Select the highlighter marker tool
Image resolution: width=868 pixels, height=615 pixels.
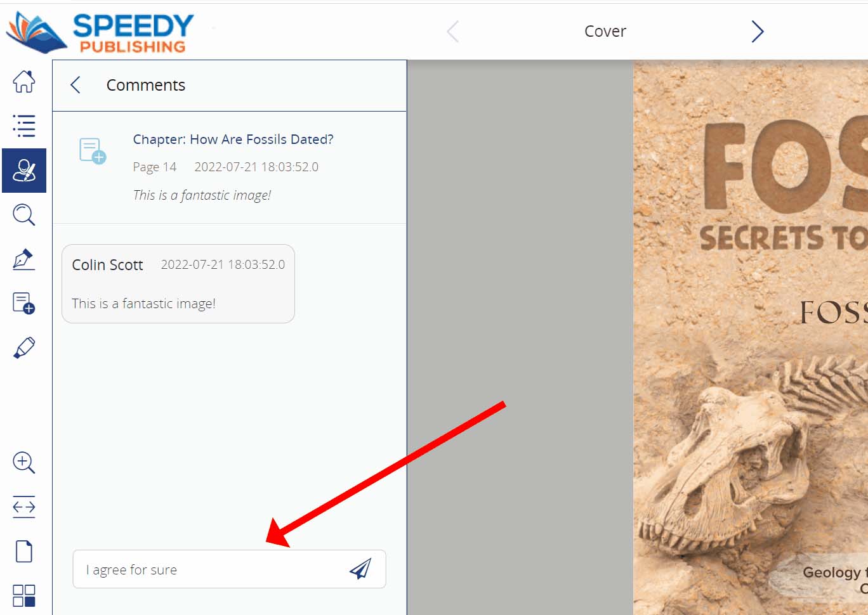click(24, 348)
